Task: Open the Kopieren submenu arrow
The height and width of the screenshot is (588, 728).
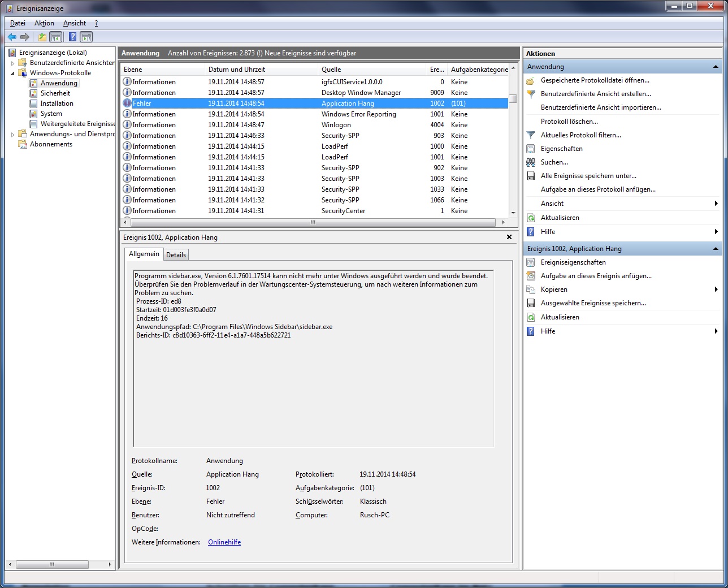Action: click(716, 289)
